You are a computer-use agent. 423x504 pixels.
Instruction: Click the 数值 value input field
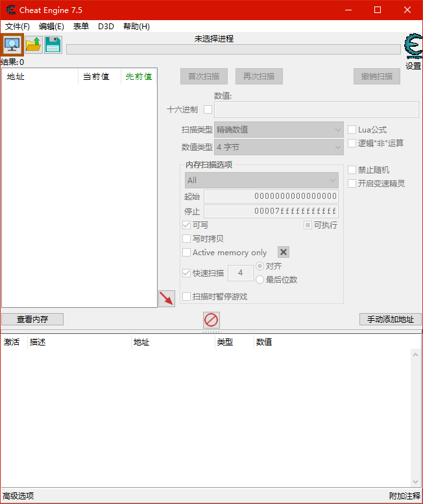click(x=317, y=109)
